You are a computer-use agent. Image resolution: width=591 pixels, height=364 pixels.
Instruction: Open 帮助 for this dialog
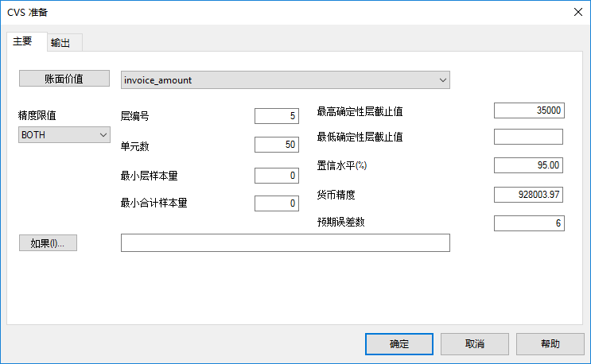[x=550, y=344]
